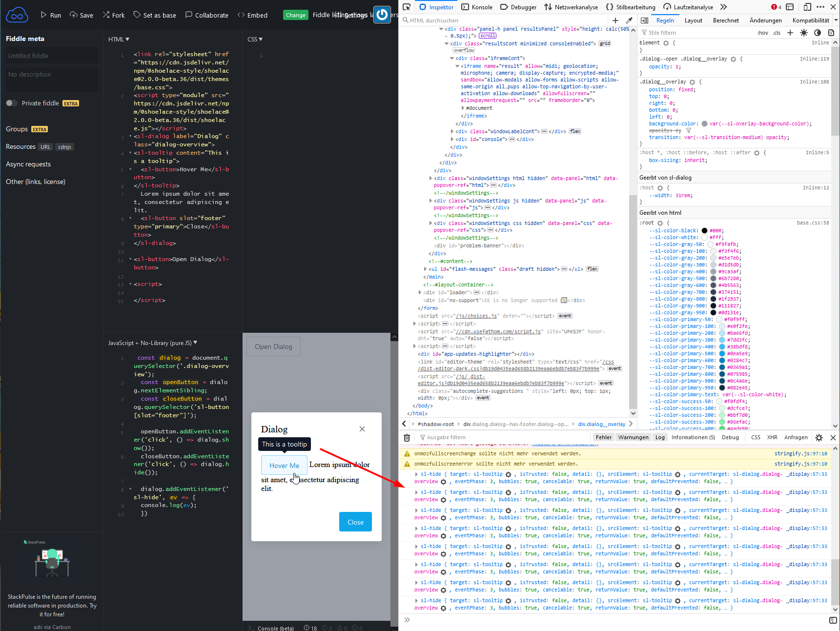Screen dimensions: 840x631
Task: Open console settings via the gear icon
Action: (819, 438)
